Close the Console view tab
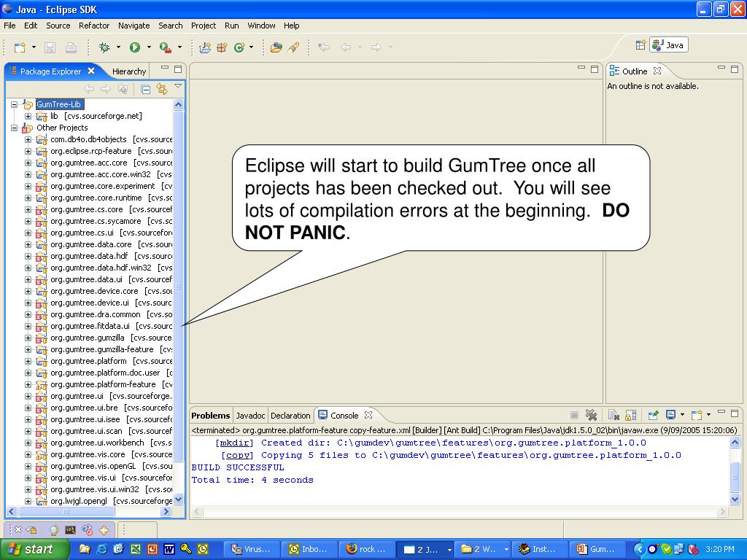 368,415
